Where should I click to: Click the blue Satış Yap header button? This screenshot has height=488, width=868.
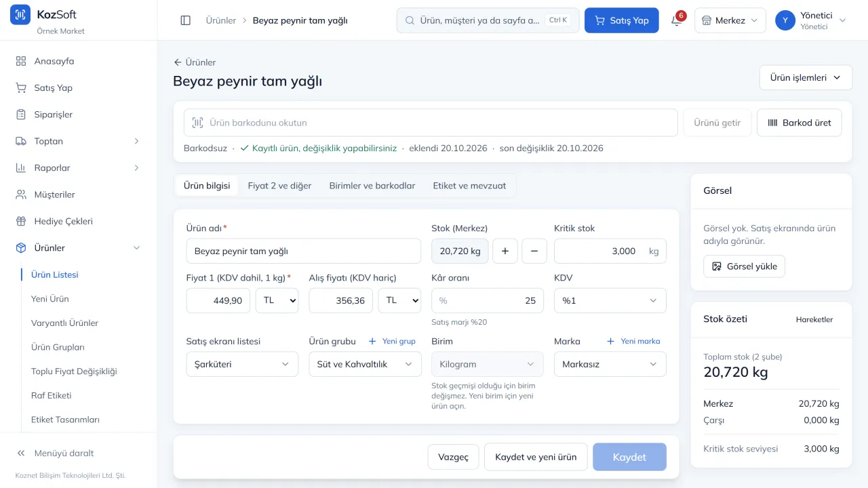(x=622, y=20)
